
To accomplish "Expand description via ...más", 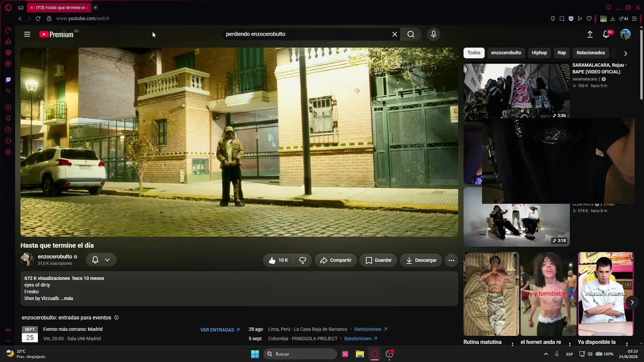I will coord(67,299).
